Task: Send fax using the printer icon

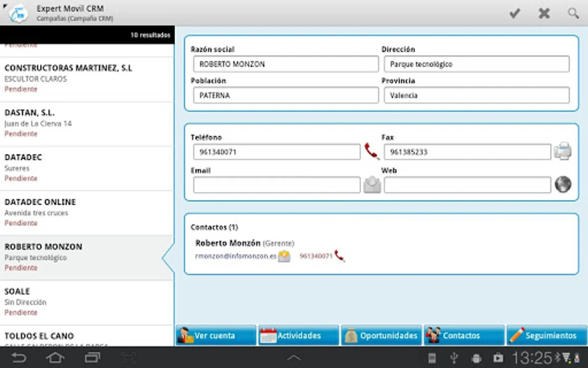Action: click(x=563, y=151)
